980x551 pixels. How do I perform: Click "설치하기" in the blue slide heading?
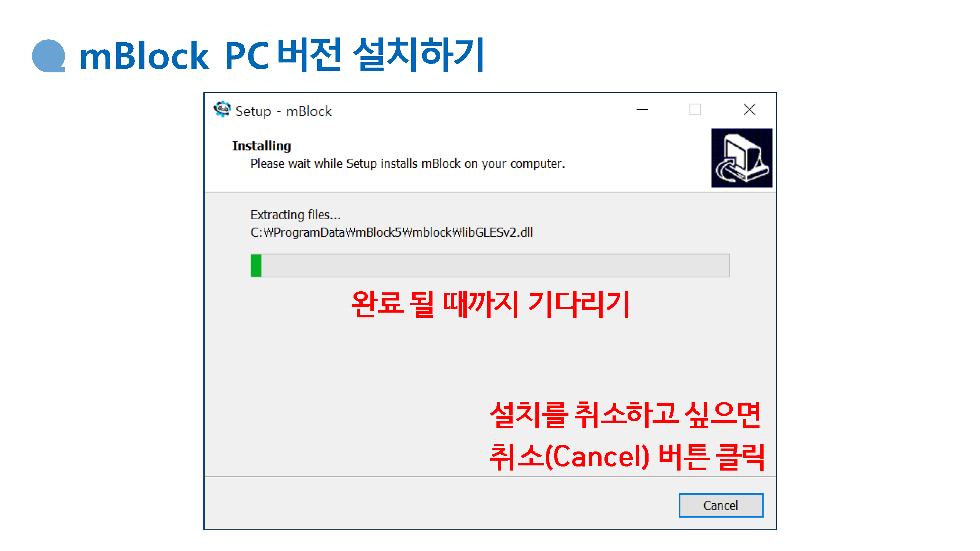[418, 54]
